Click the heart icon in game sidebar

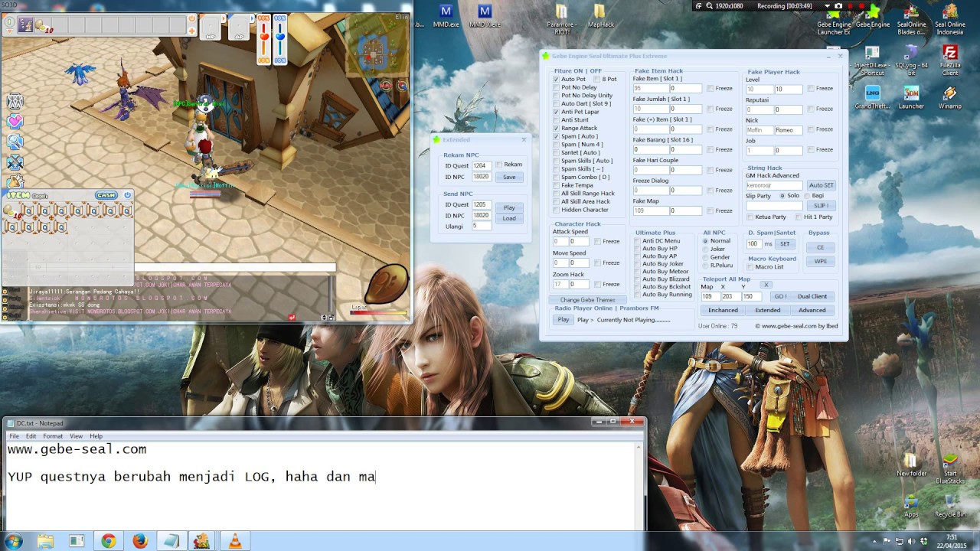(x=15, y=121)
